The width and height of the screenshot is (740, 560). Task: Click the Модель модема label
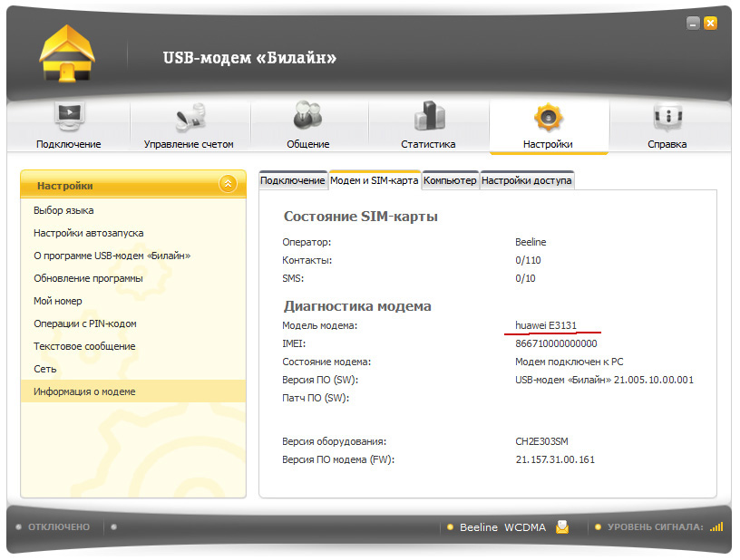point(319,325)
